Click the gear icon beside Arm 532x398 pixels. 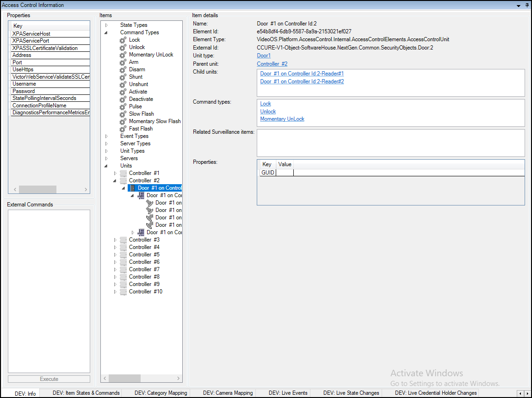(x=123, y=62)
